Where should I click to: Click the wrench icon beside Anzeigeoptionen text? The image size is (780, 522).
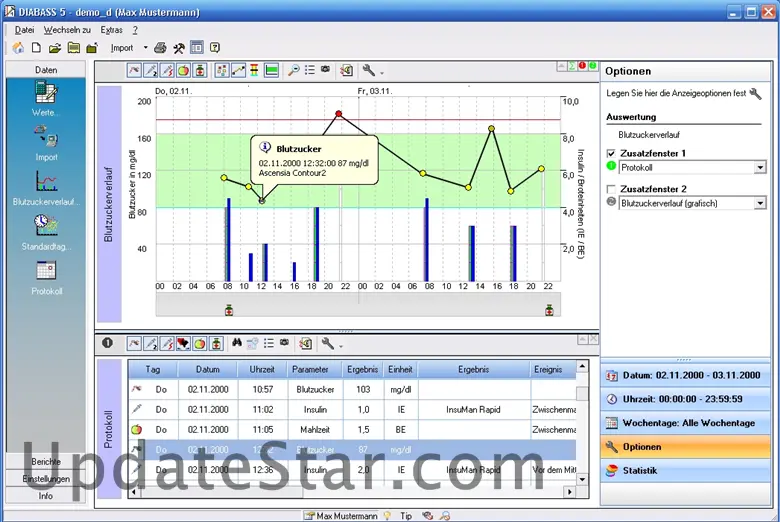pyautogui.click(x=755, y=94)
